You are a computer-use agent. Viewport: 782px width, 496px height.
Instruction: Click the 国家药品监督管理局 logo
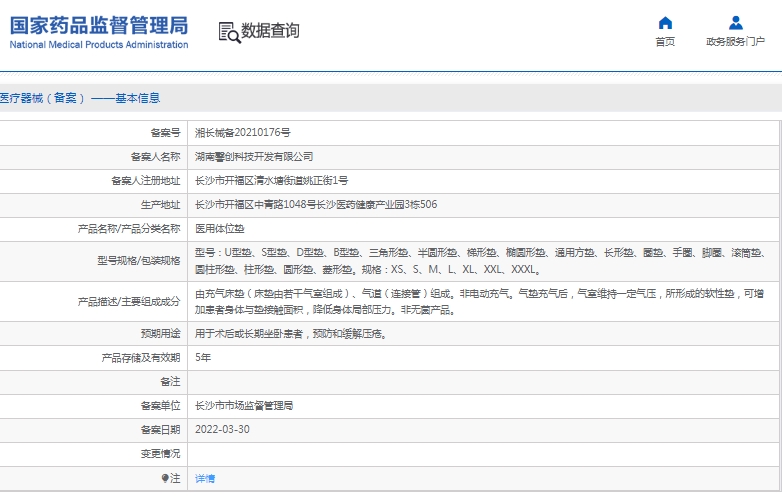tap(99, 25)
